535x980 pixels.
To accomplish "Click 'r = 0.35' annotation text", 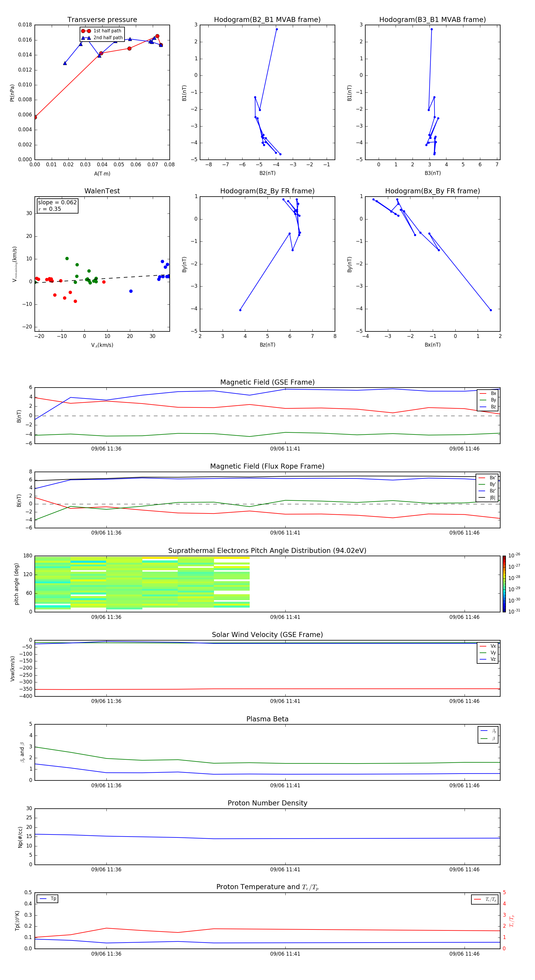I will pos(50,209).
